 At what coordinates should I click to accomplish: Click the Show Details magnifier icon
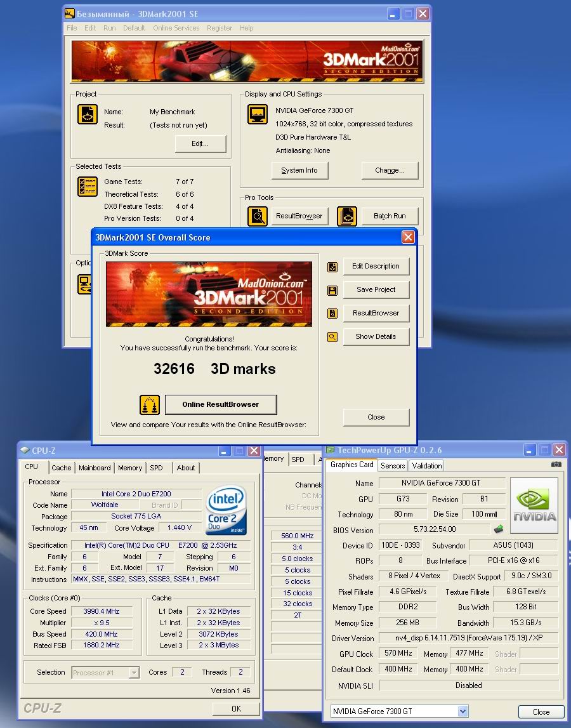pyautogui.click(x=332, y=337)
